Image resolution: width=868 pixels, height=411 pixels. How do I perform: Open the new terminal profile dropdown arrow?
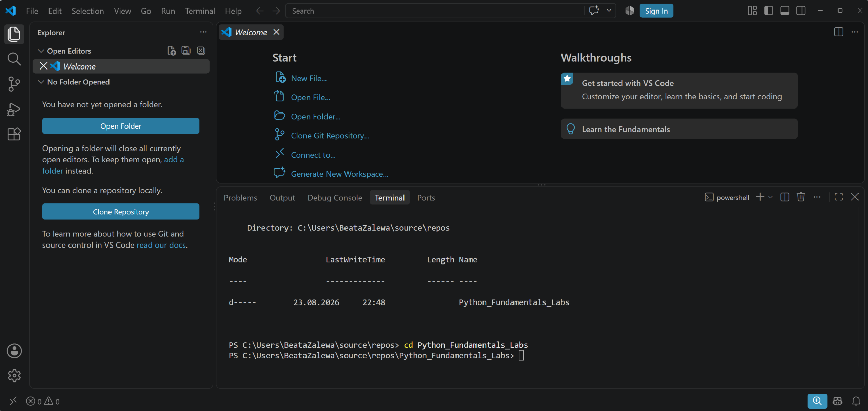point(770,197)
